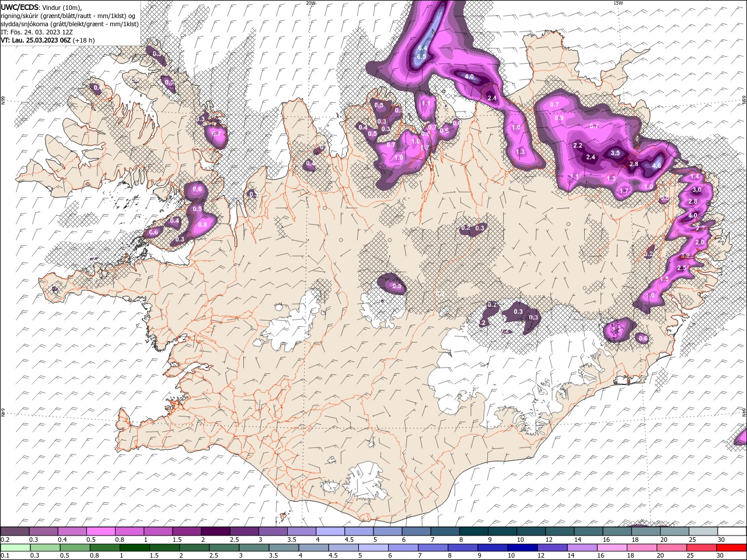Select upper legend white swatch after 30
The image size is (747, 560).
tap(732, 531)
